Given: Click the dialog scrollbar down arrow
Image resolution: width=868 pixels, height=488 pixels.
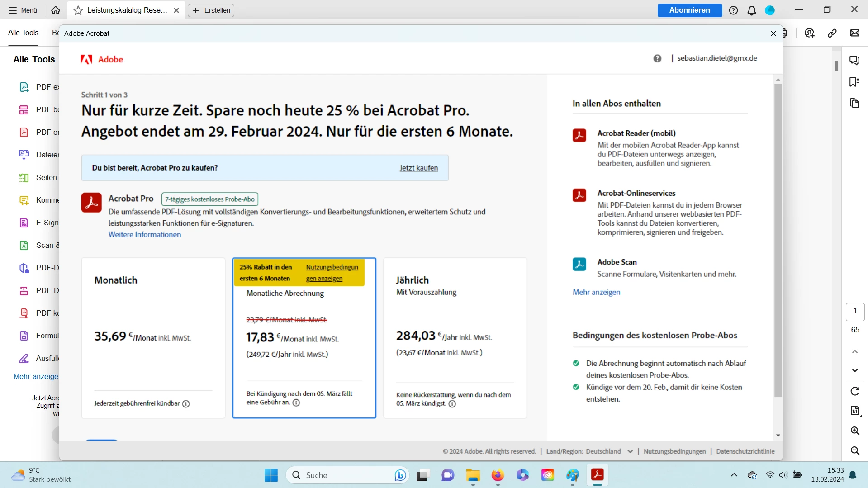Looking at the screenshot, I should tap(778, 436).
